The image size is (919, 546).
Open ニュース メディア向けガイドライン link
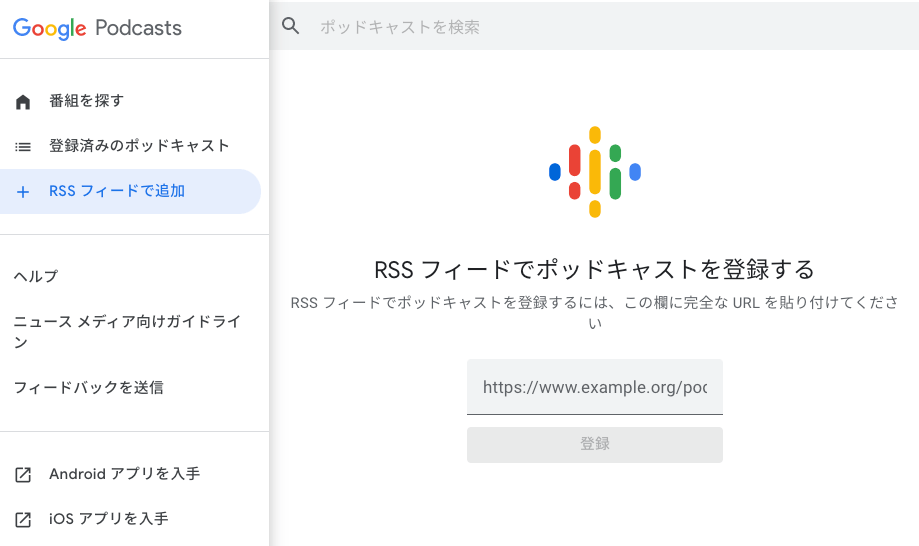pos(127,332)
